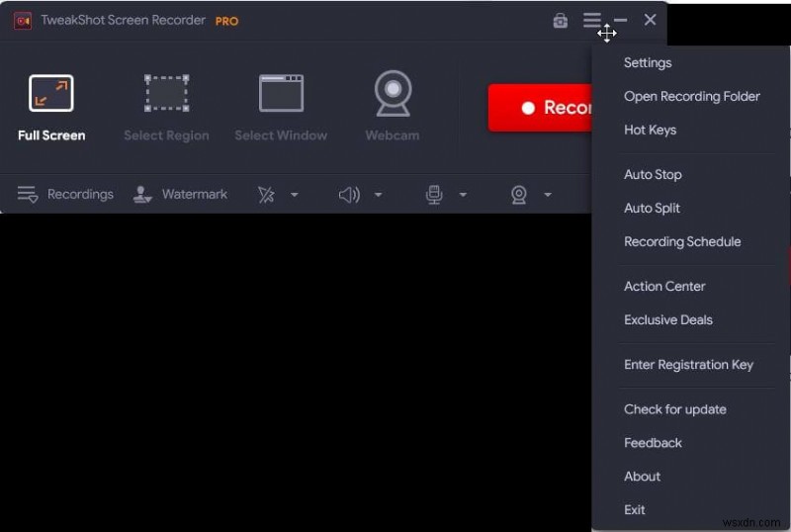This screenshot has height=532, width=791.
Task: Choose Enter Registration Key
Action: click(688, 365)
